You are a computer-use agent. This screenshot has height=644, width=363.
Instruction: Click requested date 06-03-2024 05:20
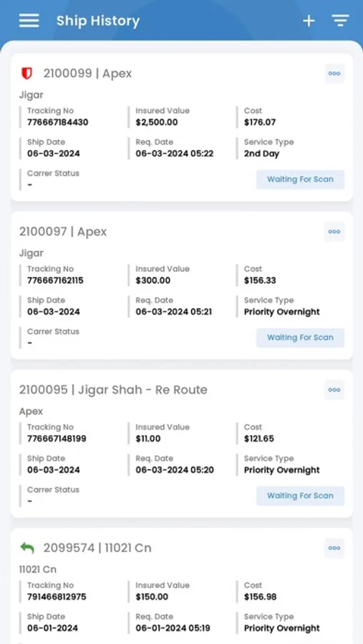(x=175, y=470)
